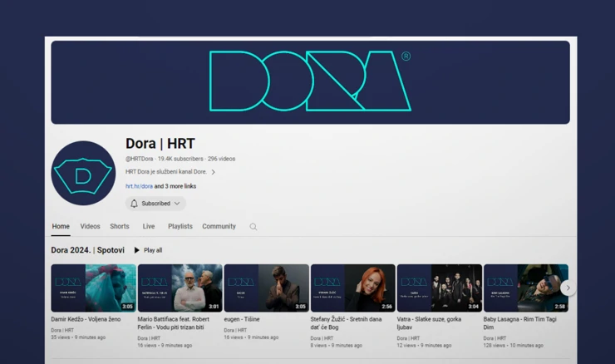
Task: Click the search icon in channel tabs
Action: 253,227
